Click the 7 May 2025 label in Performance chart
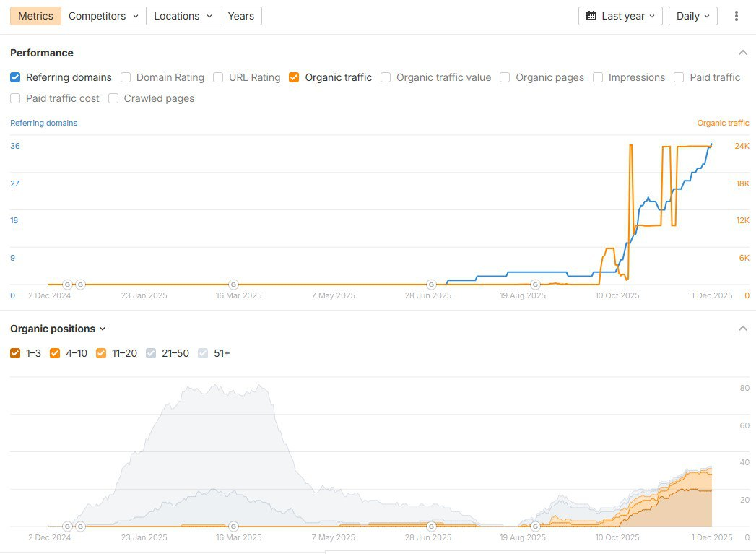The image size is (756, 554). point(333,295)
